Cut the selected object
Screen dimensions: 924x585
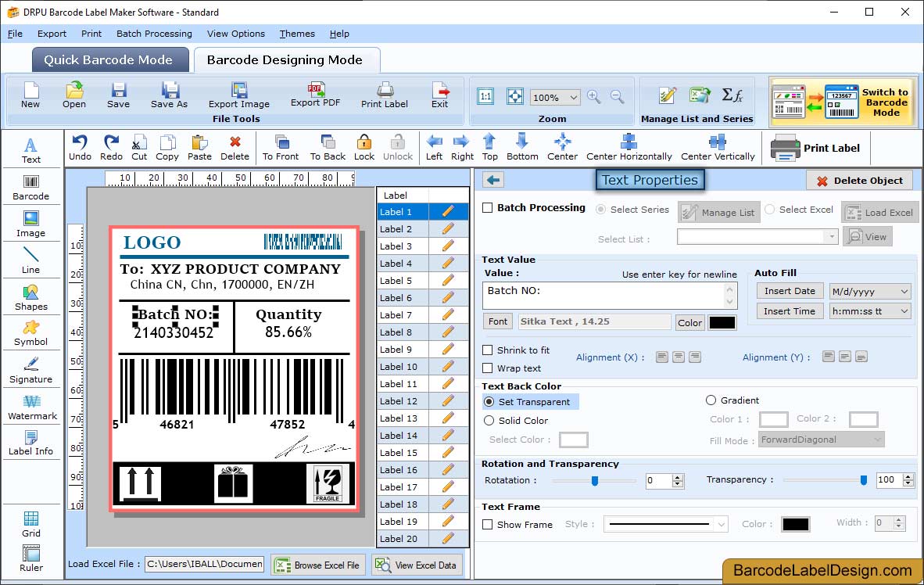coord(139,148)
